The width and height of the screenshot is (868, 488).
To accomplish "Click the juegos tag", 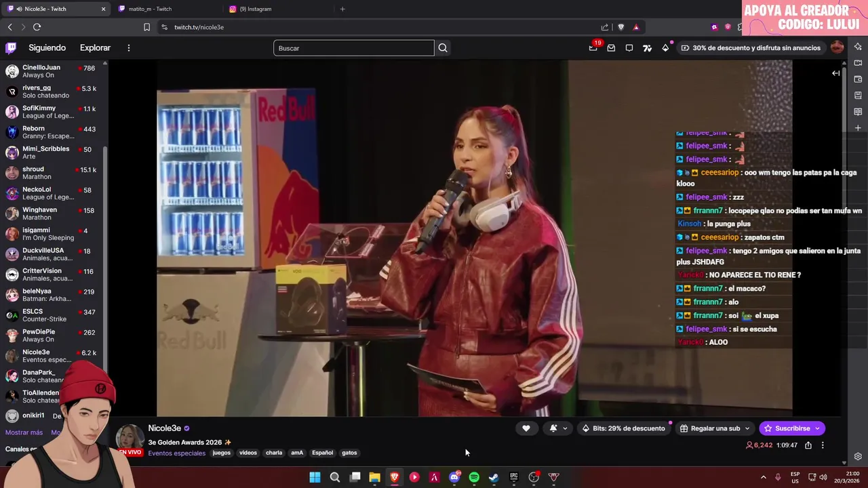I will (x=221, y=453).
